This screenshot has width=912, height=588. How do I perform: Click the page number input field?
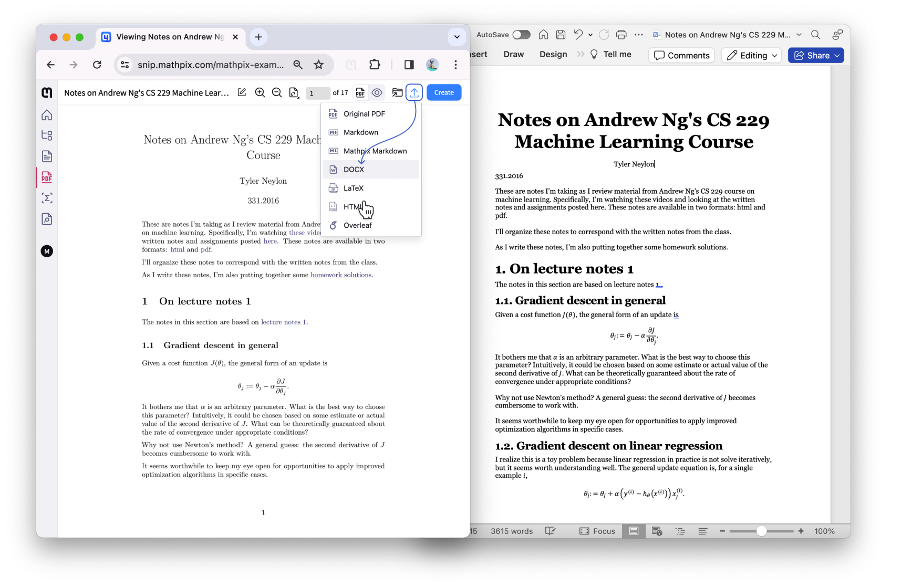[x=317, y=92]
